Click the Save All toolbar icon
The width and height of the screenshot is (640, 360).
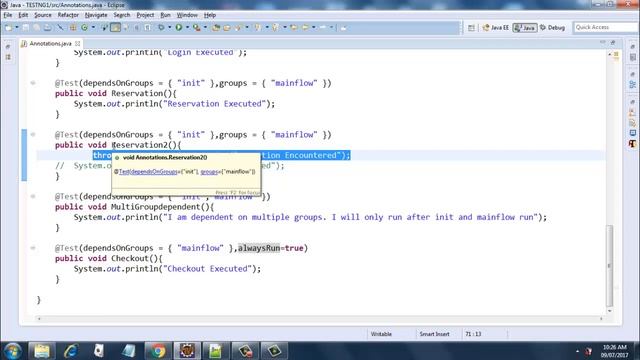36,27
